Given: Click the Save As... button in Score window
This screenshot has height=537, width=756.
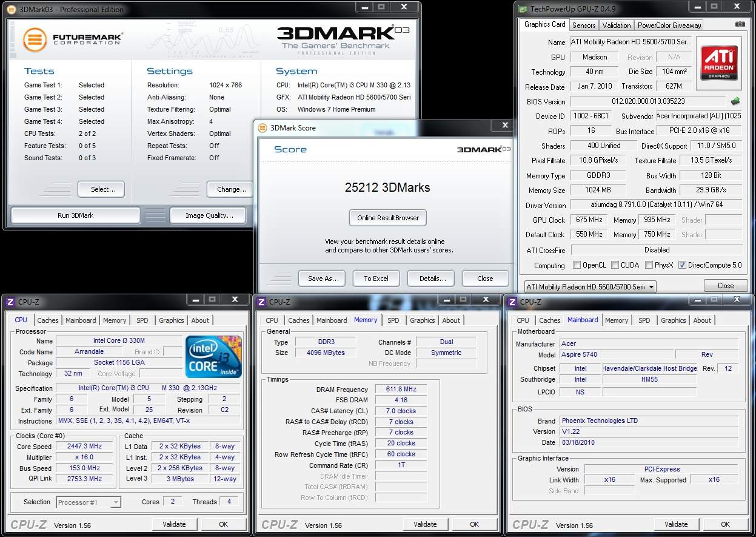Looking at the screenshot, I should click(323, 279).
